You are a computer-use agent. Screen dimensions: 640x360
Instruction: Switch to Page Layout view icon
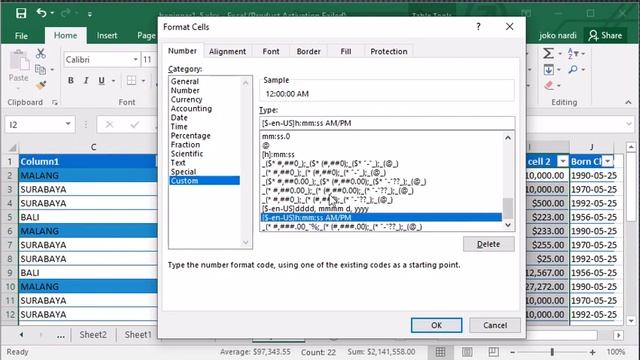[467, 352]
